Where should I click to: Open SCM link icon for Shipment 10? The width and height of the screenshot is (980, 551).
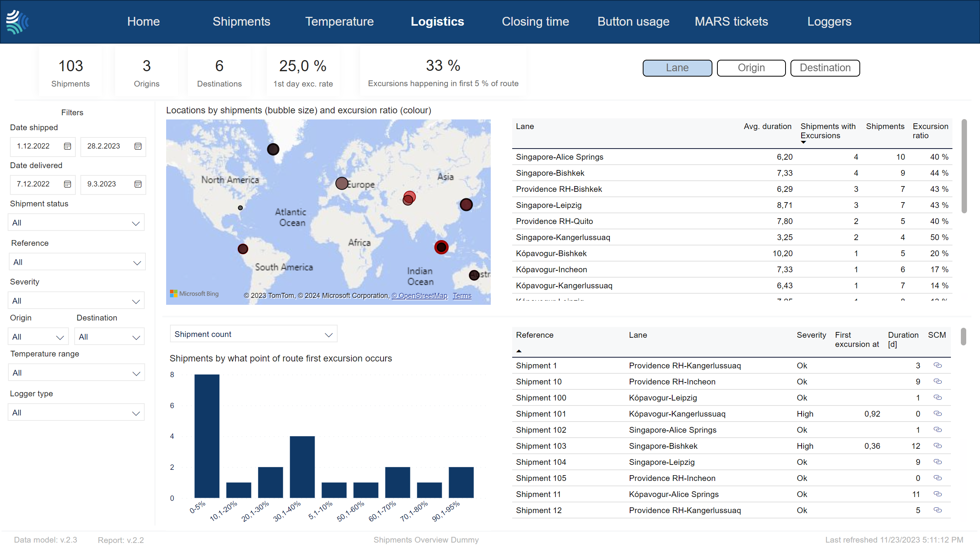point(938,381)
